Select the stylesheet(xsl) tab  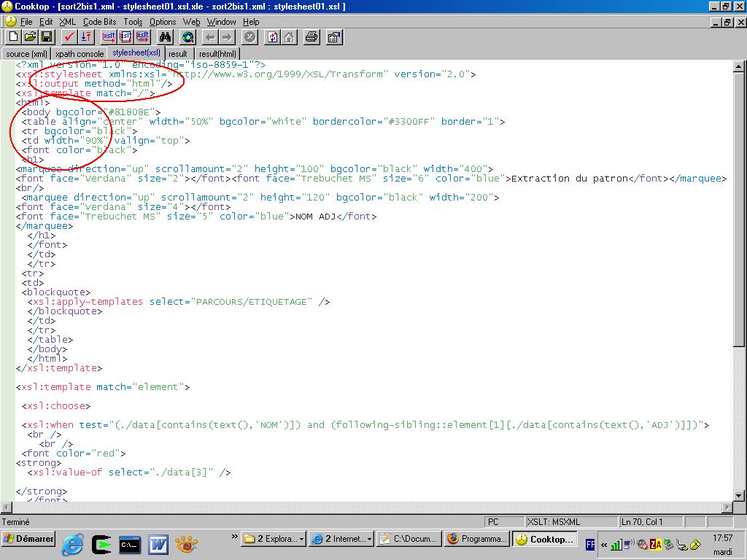click(x=136, y=52)
